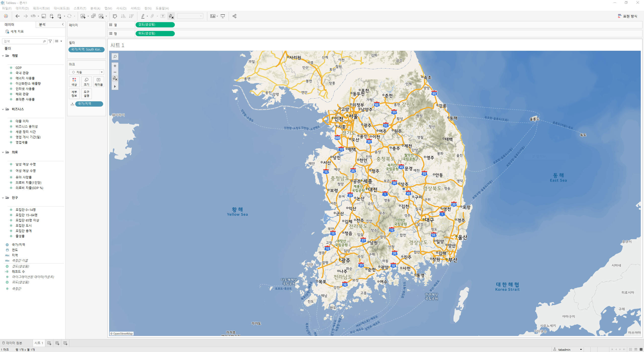Click the Add new data source icon
644x352 pixels.
pyautogui.click(x=52, y=16)
